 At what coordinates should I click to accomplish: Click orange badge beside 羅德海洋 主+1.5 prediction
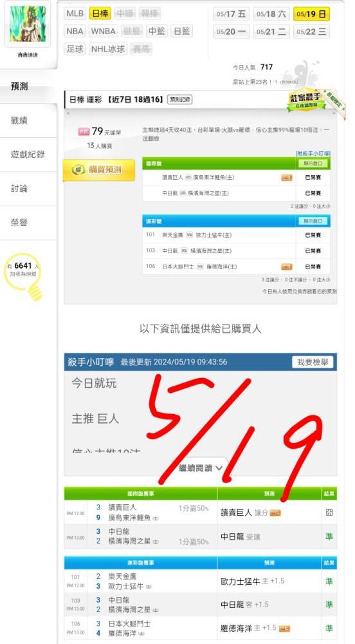coord(284,629)
